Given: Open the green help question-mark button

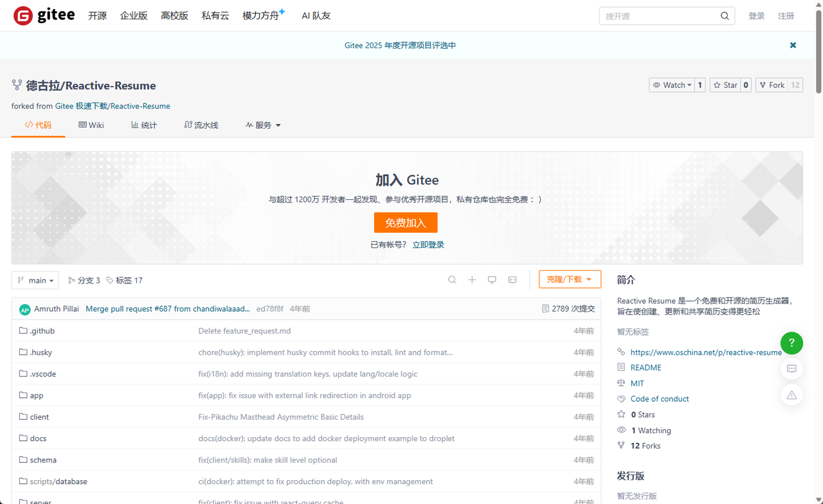Looking at the screenshot, I should point(791,343).
